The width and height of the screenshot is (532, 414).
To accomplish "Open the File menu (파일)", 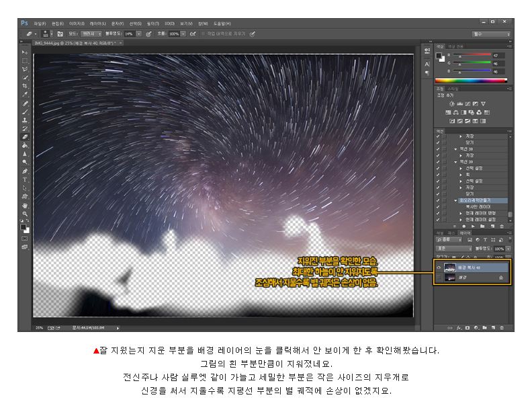I will tap(40, 24).
